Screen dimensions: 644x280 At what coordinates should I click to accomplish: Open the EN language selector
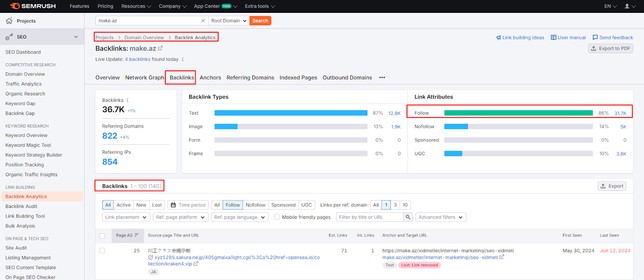tap(610, 6)
